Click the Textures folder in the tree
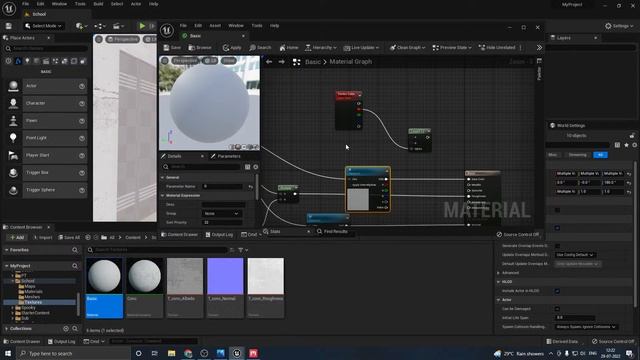Screen dimensions: 640x360 point(33,302)
